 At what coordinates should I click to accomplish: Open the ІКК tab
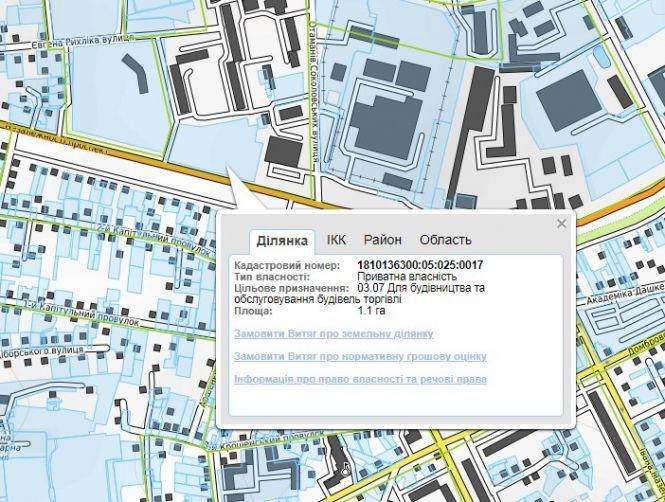(x=336, y=240)
